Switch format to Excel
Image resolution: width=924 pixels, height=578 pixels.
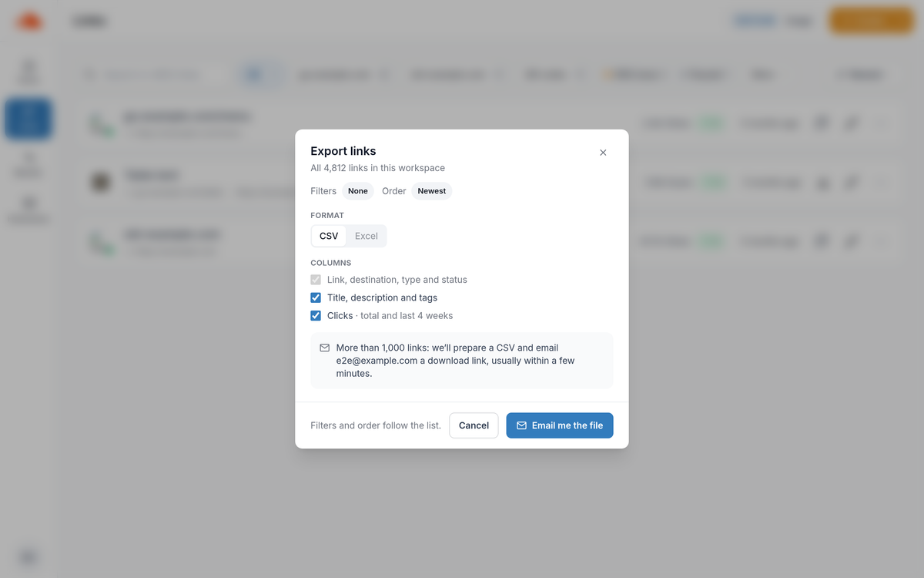point(367,236)
